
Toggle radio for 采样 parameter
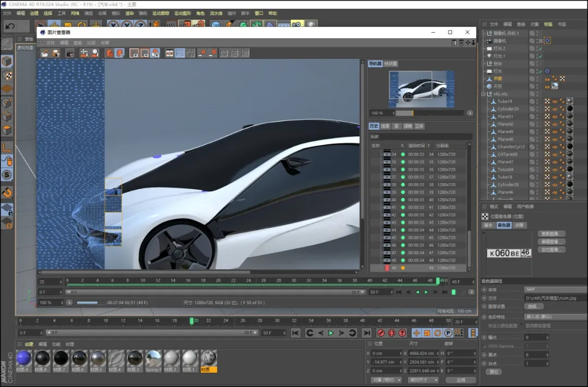484,290
